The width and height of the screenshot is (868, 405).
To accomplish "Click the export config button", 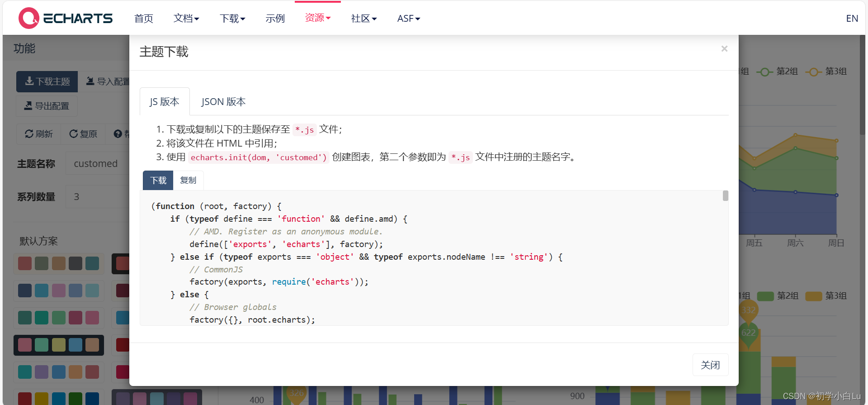I will click(x=47, y=106).
